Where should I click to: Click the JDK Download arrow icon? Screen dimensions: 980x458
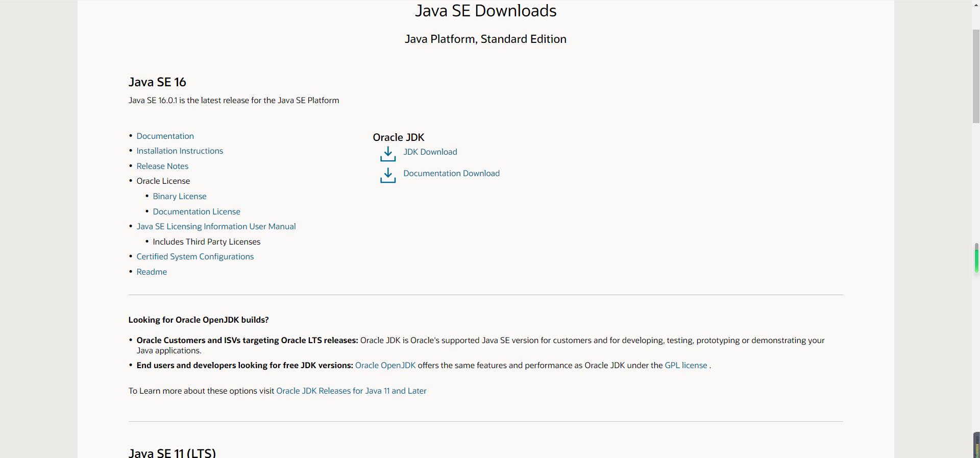coord(388,154)
